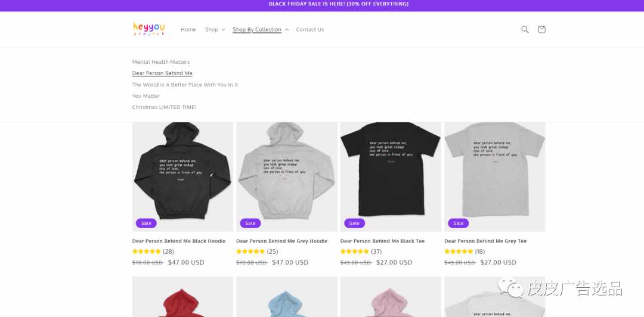The width and height of the screenshot is (644, 317).
Task: Click the Sale badge on Black Hoodie
Action: click(146, 223)
